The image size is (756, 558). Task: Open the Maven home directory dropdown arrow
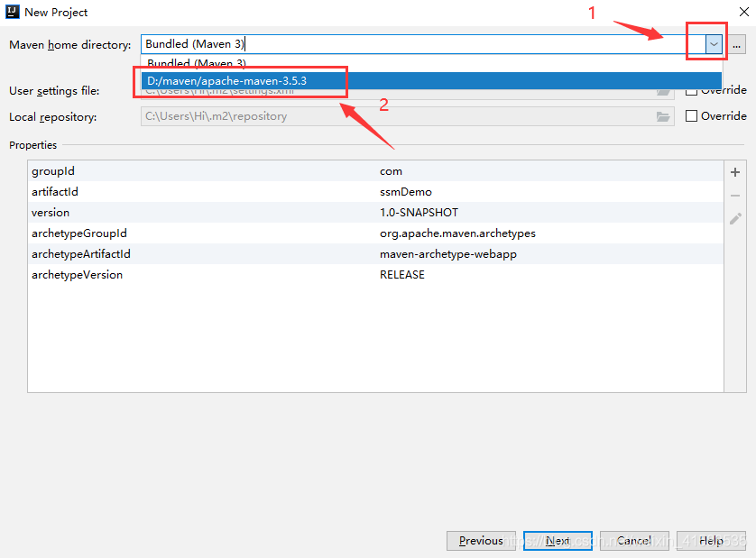coord(714,44)
